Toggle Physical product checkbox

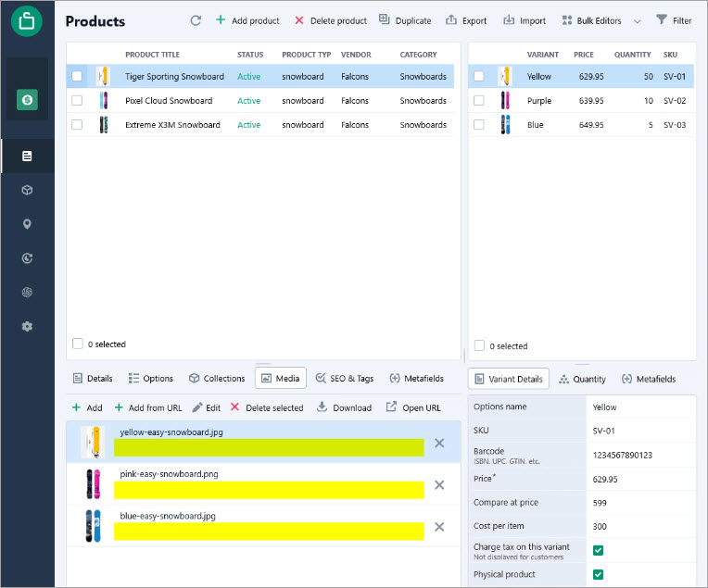599,574
